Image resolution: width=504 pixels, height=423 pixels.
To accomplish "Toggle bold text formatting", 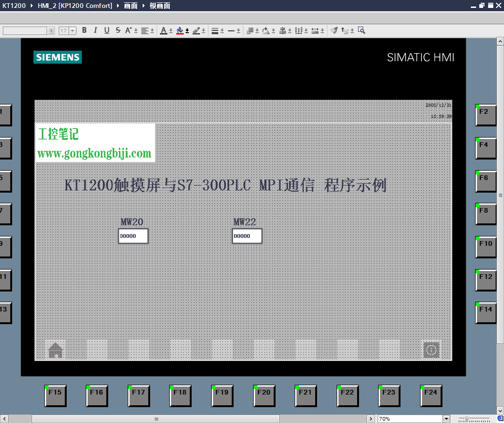I will 84,30.
